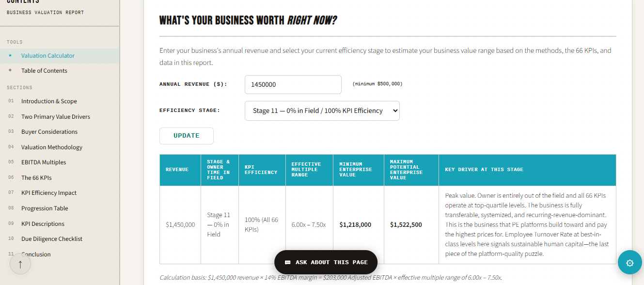Click the Annual Revenue input field
This screenshot has height=285, width=644.
[x=293, y=84]
